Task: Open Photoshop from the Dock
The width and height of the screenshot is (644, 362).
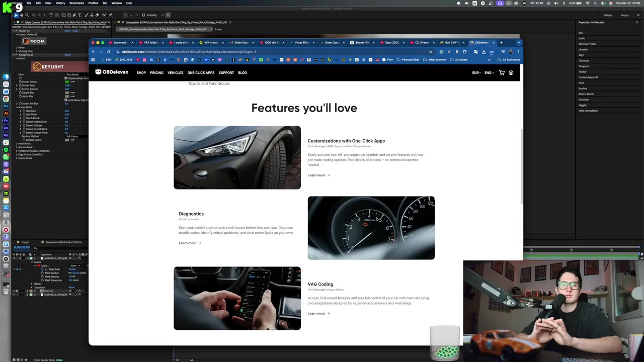Action: tap(6, 106)
